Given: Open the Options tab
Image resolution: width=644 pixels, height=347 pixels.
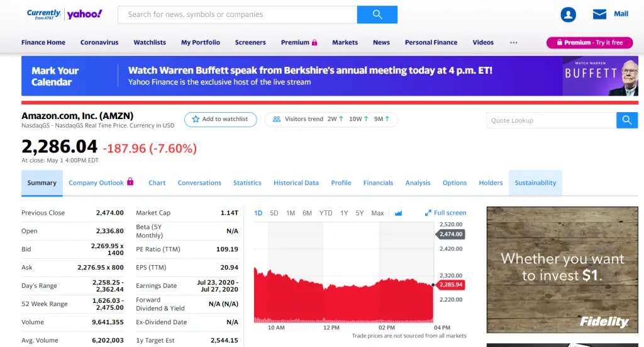Looking at the screenshot, I should (x=455, y=183).
